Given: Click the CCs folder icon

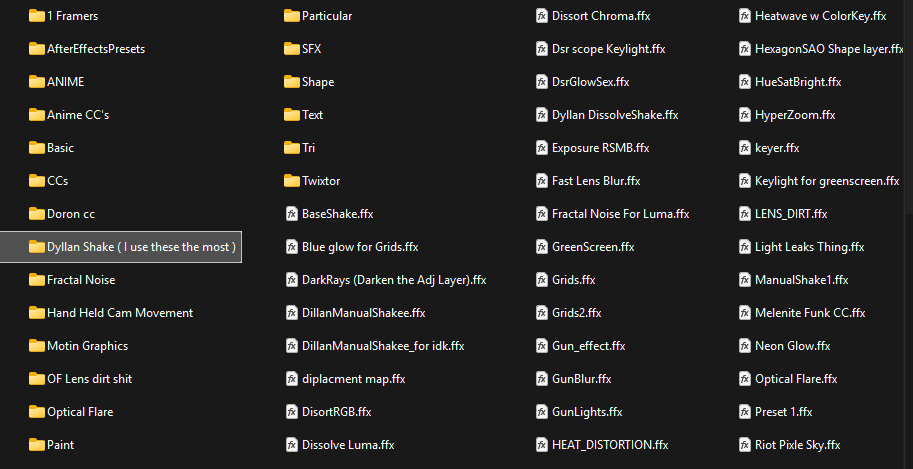Looking at the screenshot, I should pyautogui.click(x=37, y=181).
